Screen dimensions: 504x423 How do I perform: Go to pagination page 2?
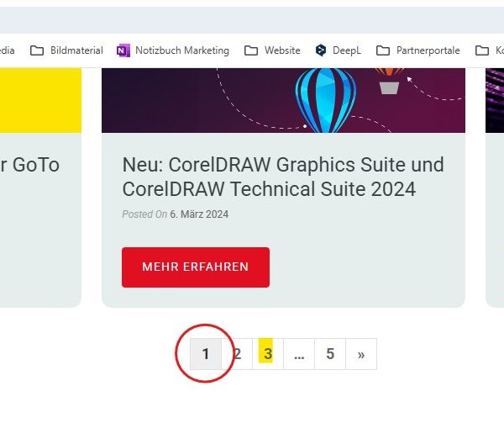pos(237,354)
